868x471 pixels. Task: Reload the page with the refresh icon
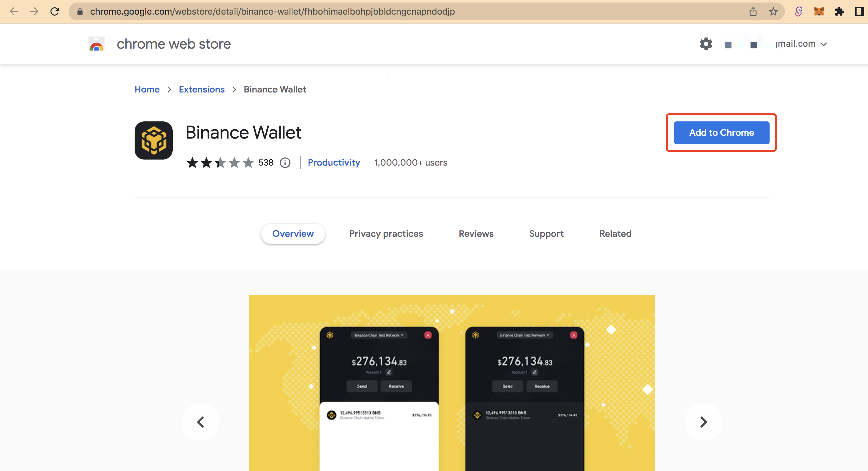click(55, 11)
